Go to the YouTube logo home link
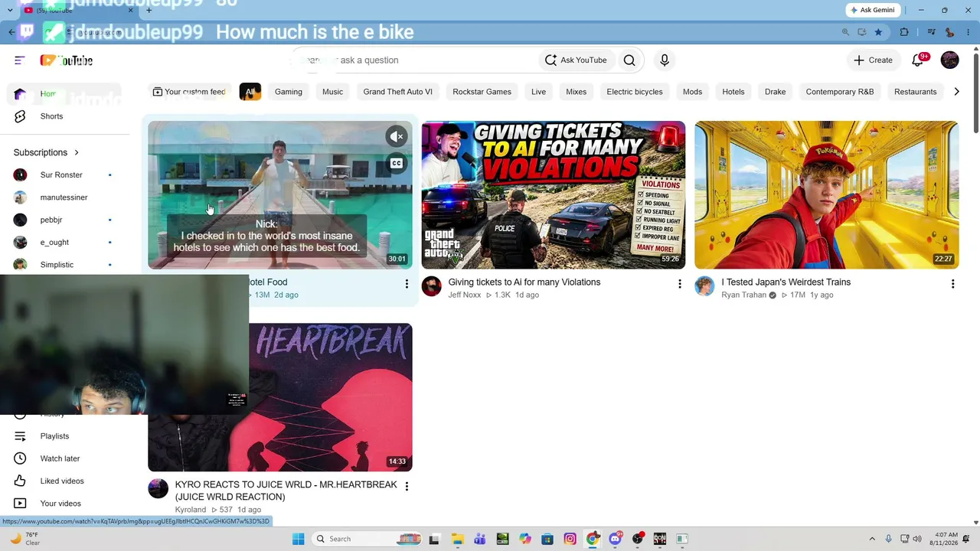 [67, 60]
